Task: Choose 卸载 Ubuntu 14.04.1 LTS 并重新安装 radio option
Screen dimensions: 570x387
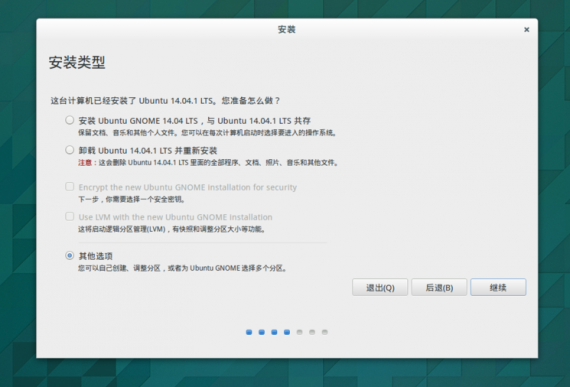Action: click(x=69, y=150)
